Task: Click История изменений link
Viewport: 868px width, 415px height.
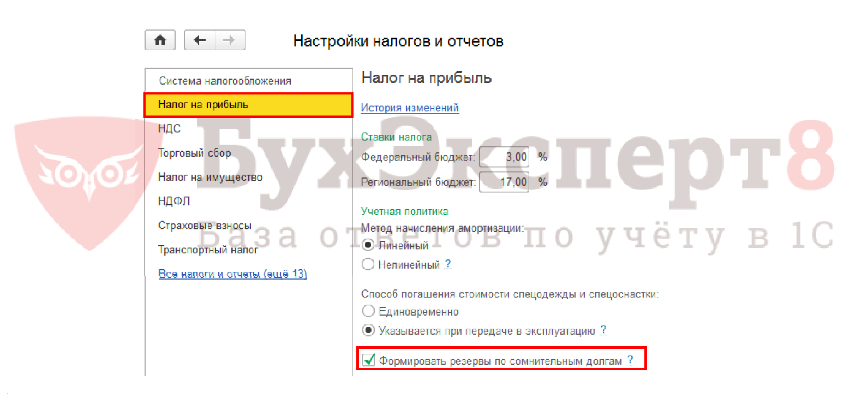Action: [410, 108]
